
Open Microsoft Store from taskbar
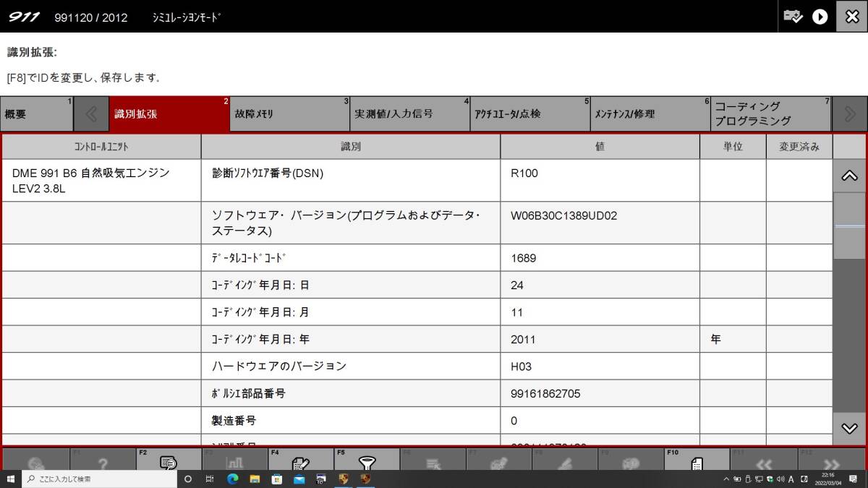point(277,479)
